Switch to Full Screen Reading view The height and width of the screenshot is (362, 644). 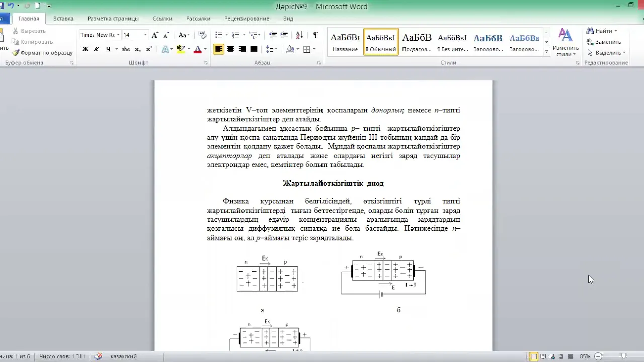point(543,356)
